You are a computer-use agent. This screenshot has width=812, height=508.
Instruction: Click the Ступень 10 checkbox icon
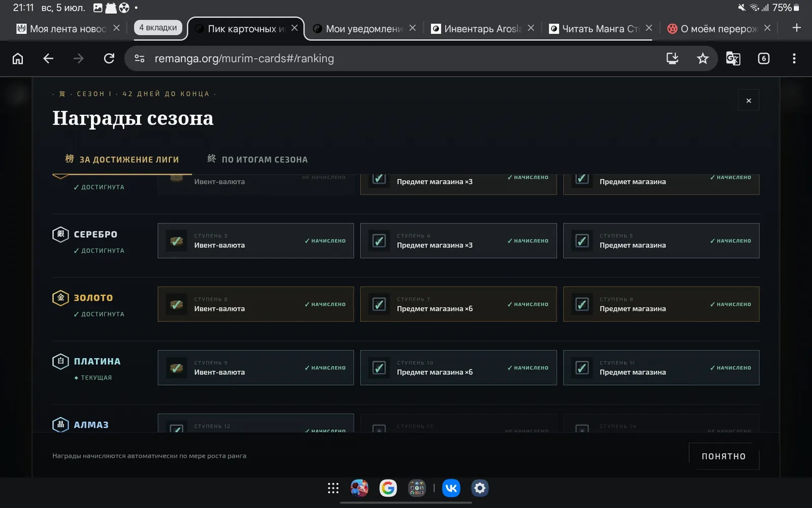[379, 368]
